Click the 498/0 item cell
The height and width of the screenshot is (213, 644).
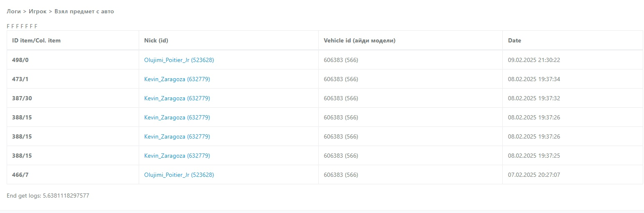point(20,60)
